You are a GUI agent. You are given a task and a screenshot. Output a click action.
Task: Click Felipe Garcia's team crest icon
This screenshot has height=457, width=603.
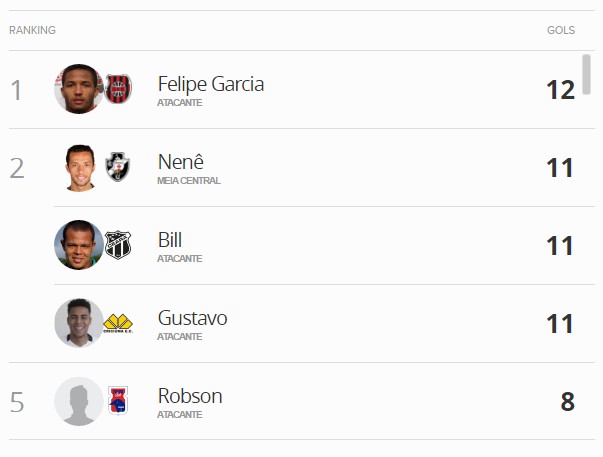[x=118, y=89]
